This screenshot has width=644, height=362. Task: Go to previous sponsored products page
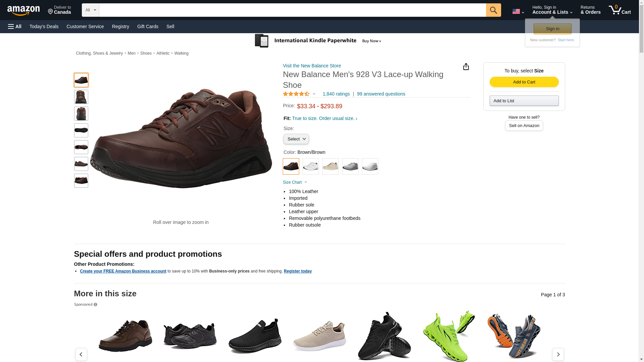click(x=81, y=354)
